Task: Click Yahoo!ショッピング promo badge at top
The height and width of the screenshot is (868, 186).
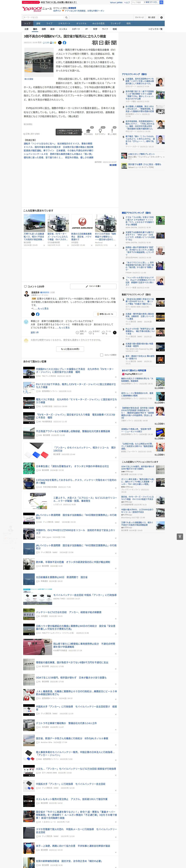Action: point(31,2)
